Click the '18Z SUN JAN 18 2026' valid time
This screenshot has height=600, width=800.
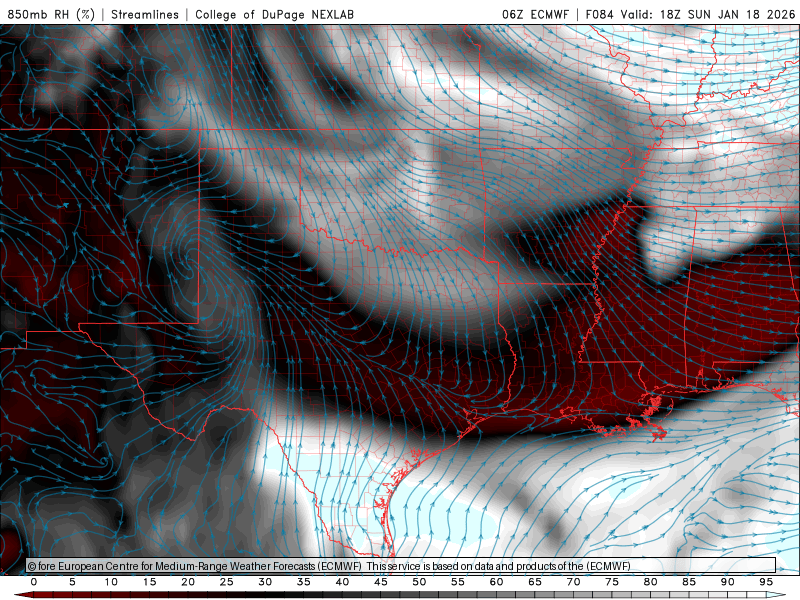point(727,14)
